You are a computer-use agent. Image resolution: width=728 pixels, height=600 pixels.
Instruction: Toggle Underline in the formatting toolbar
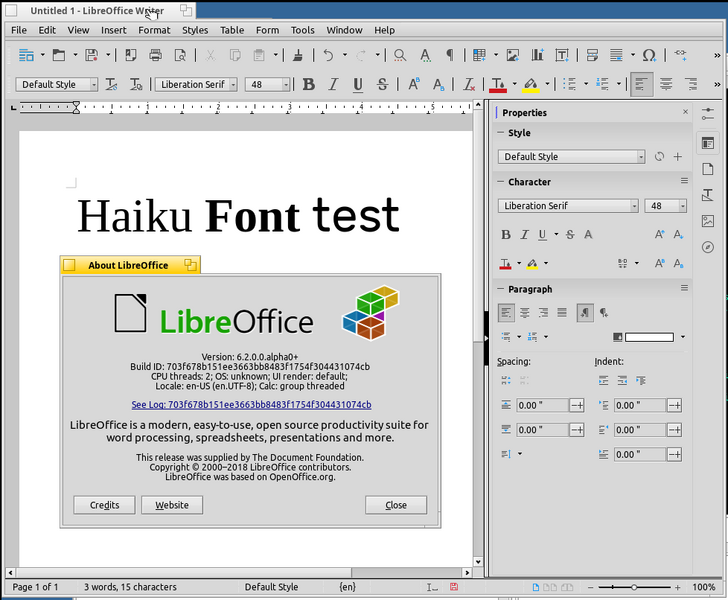pyautogui.click(x=358, y=85)
